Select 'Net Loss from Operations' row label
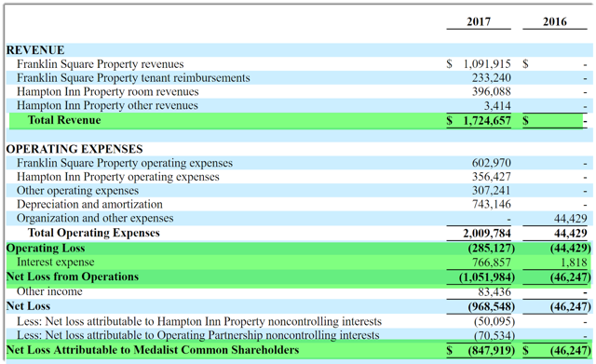This screenshot has width=596, height=364. pos(73,276)
